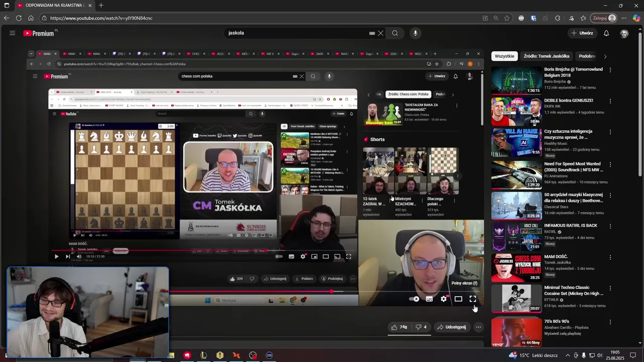Open the weather widget 15°C Lekki deszcz
The image size is (644, 362).
coord(533,355)
